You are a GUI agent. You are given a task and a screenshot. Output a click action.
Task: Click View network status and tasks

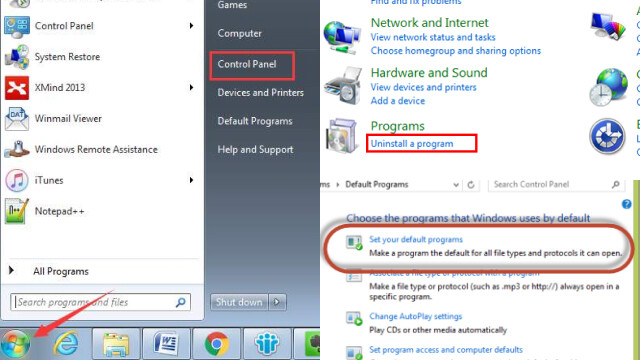[x=433, y=37]
